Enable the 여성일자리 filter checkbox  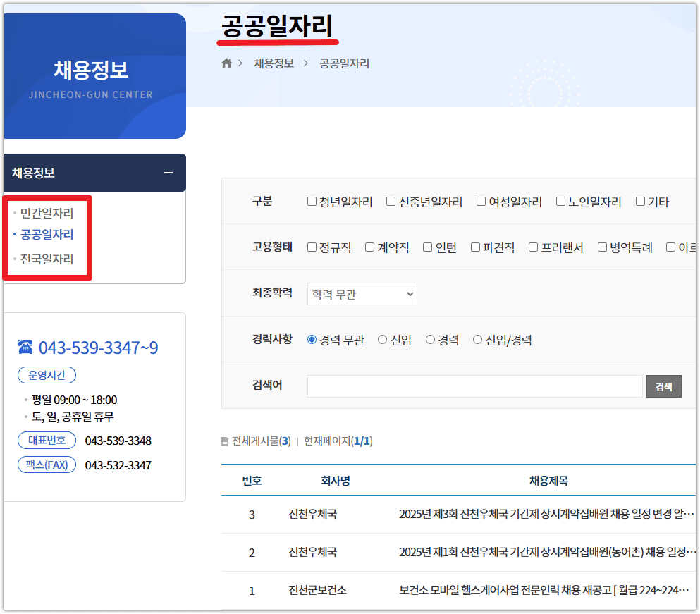click(479, 201)
